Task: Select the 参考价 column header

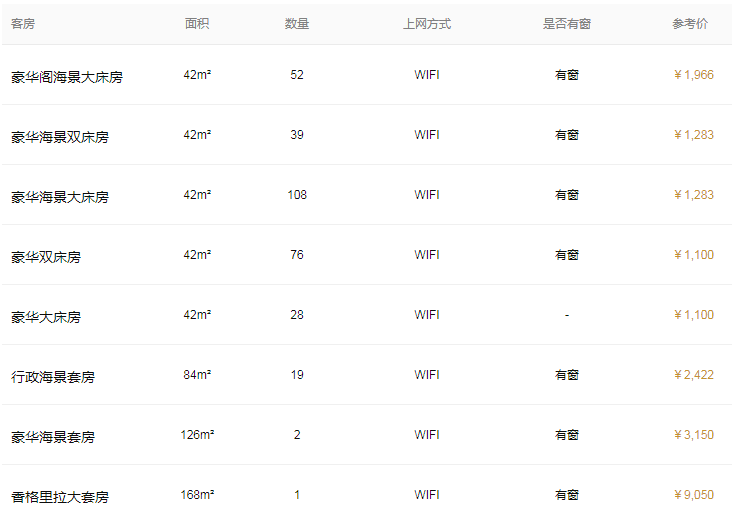Action: click(690, 23)
